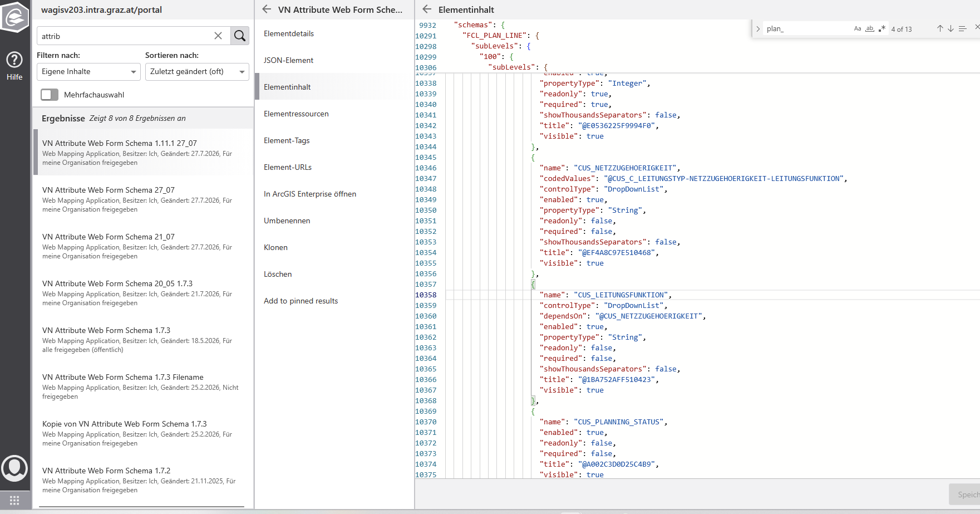Toggle Use Regular Expression in find widget
The width and height of the screenshot is (980, 514).
click(882, 29)
